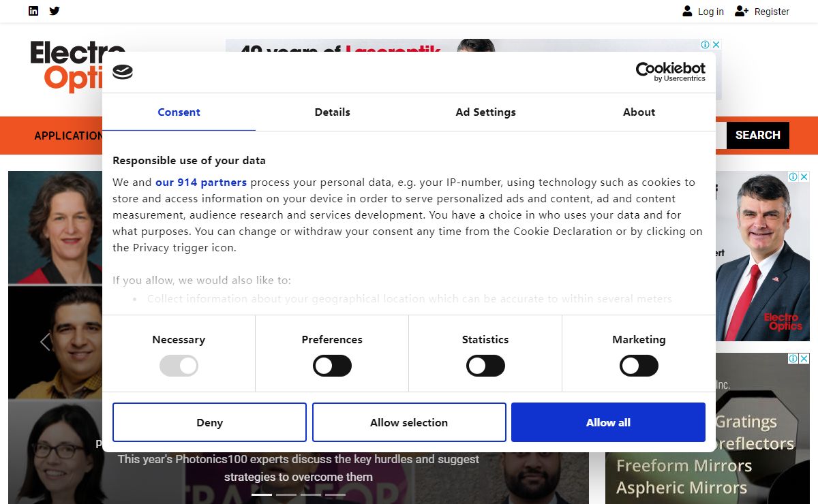The height and width of the screenshot is (504, 818).
Task: Select the active white carousel slide indicator
Action: pyautogui.click(x=262, y=494)
